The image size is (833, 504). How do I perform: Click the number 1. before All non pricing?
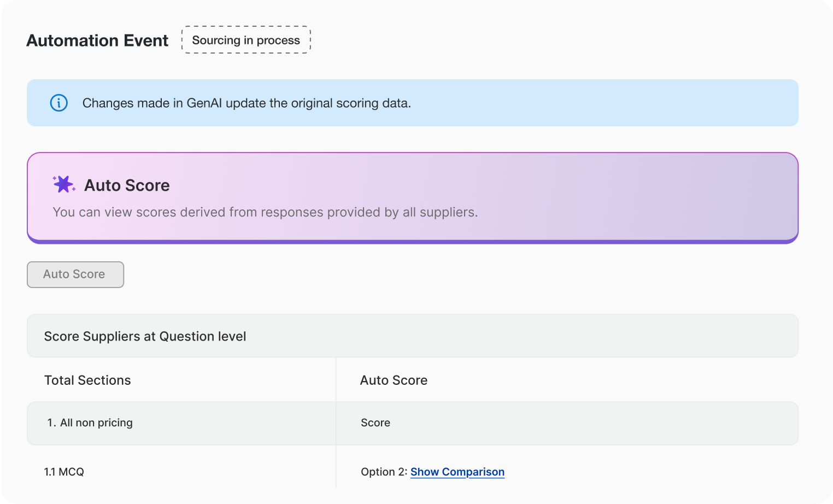point(51,423)
